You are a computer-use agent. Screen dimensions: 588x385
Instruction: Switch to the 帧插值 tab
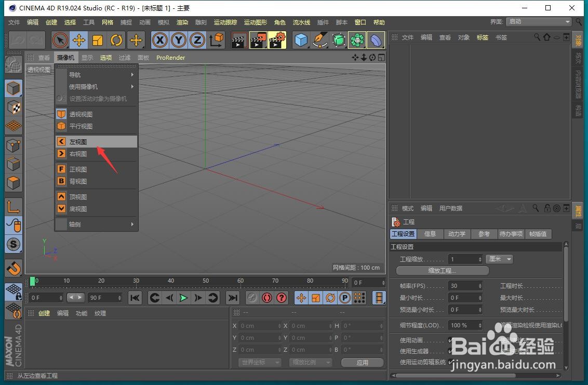pos(538,234)
